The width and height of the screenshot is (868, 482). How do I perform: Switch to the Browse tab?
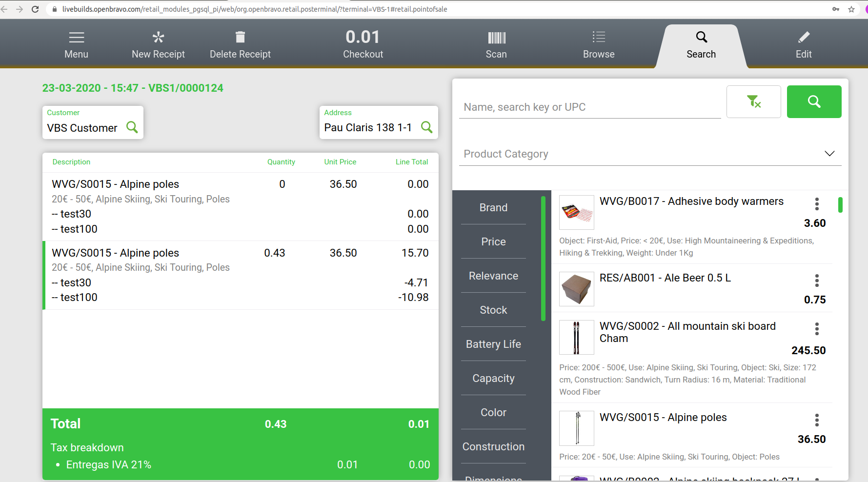point(599,45)
